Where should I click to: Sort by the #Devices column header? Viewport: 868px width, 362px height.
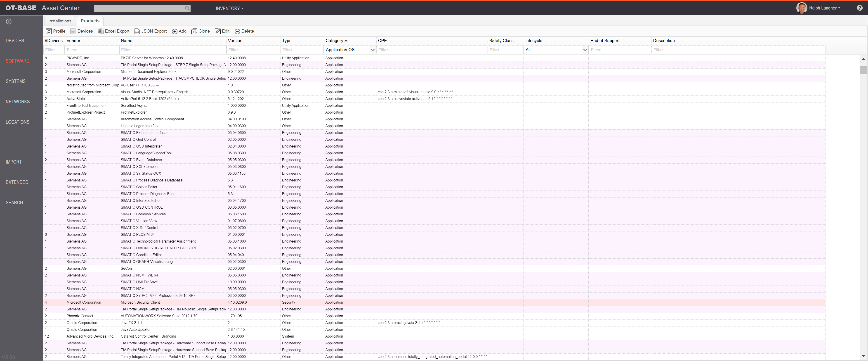coord(54,41)
